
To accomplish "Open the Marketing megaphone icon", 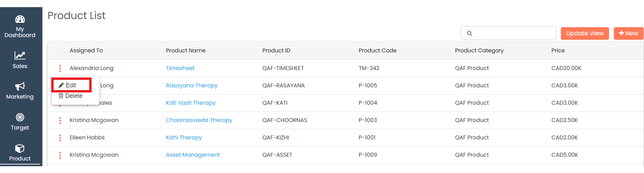I will [x=20, y=86].
